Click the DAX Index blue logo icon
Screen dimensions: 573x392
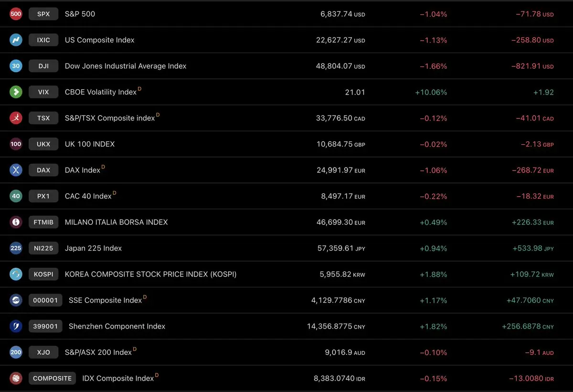(x=16, y=170)
